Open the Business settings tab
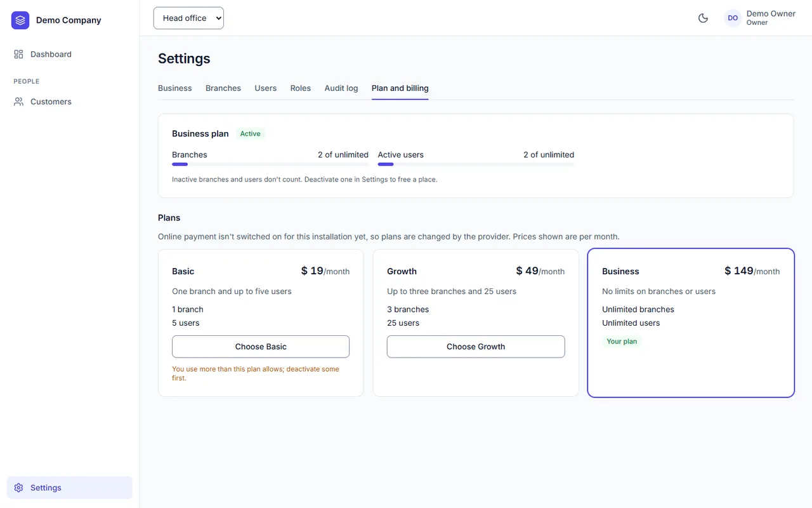The image size is (812, 508). click(x=175, y=88)
